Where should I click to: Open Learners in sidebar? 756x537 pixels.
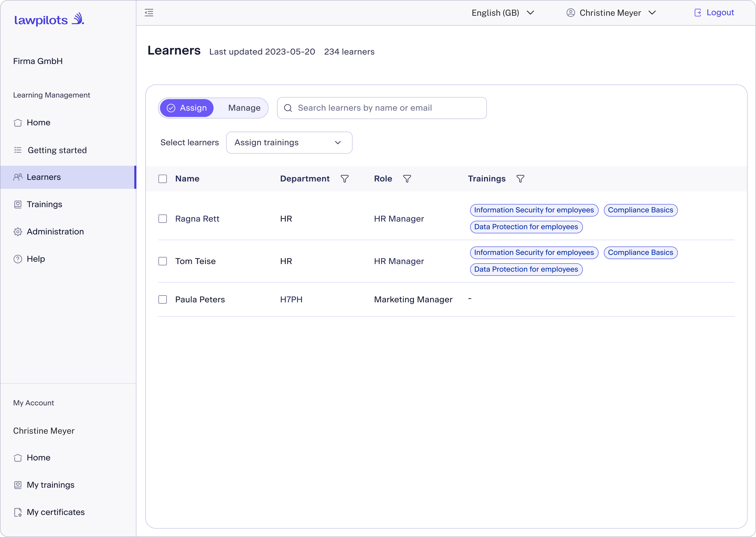point(68,177)
